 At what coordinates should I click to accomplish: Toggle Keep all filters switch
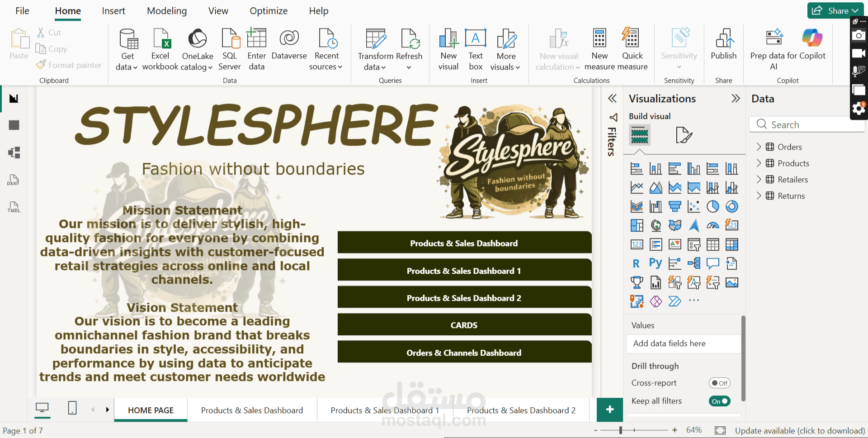[719, 401]
